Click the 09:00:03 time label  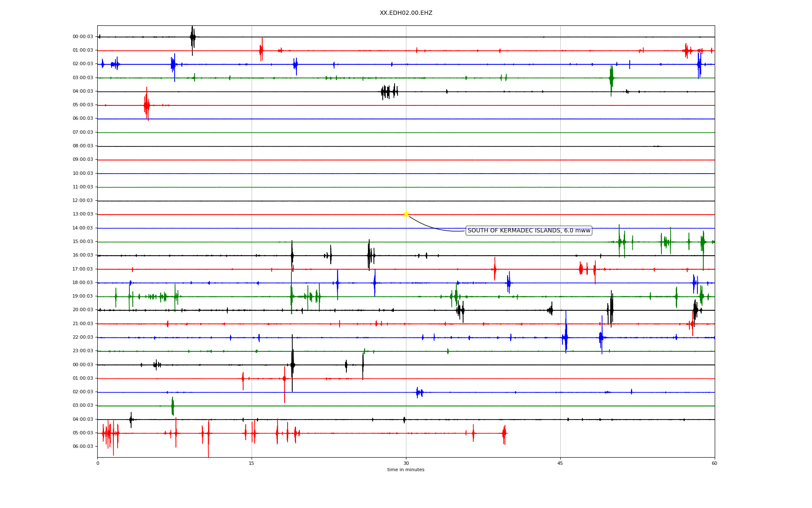[x=83, y=160]
